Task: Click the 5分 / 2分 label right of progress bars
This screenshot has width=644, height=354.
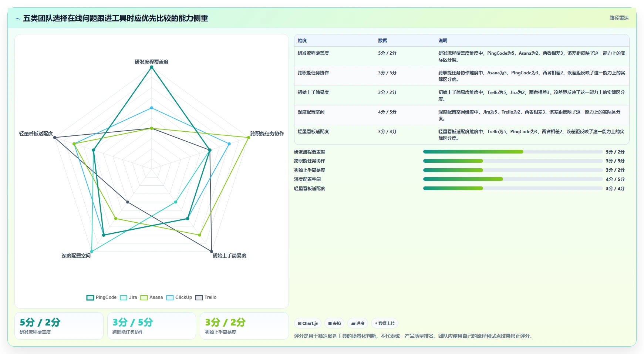Action: 615,152
